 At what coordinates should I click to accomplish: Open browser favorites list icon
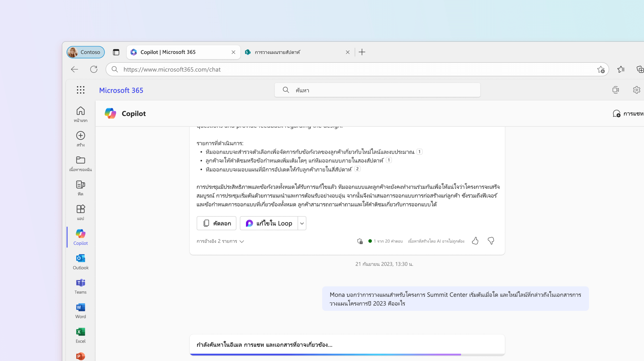point(621,69)
